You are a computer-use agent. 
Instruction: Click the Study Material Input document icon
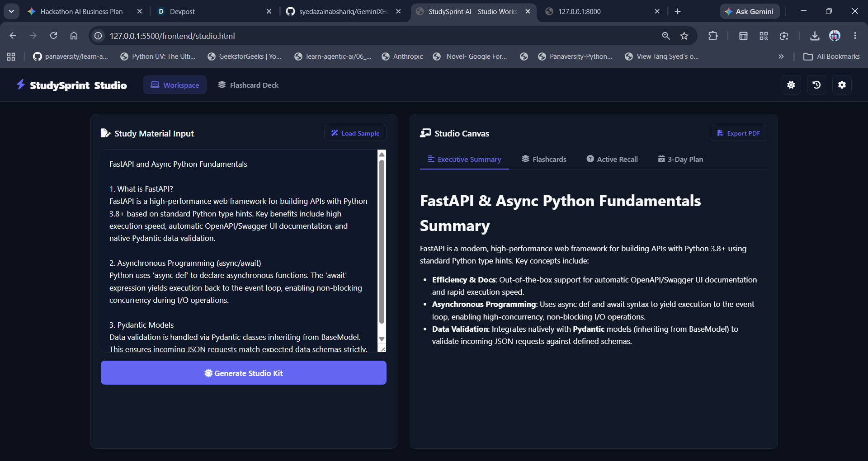click(105, 133)
